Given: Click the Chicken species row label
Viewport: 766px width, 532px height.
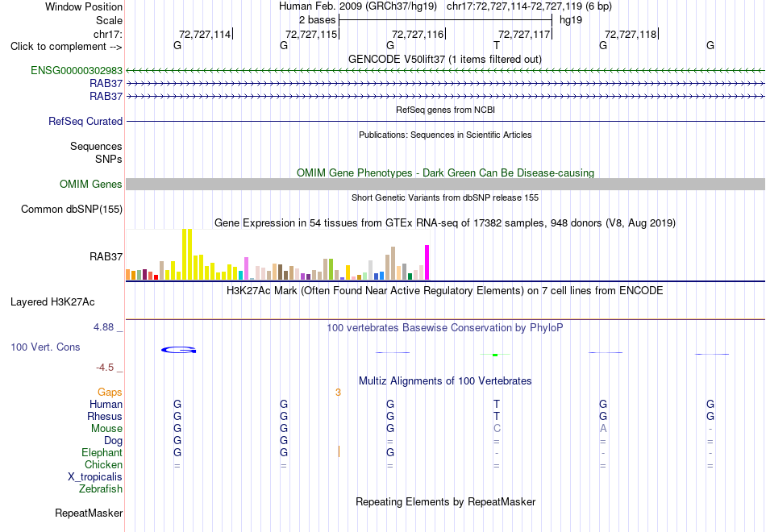Looking at the screenshot, I should (x=103, y=464).
